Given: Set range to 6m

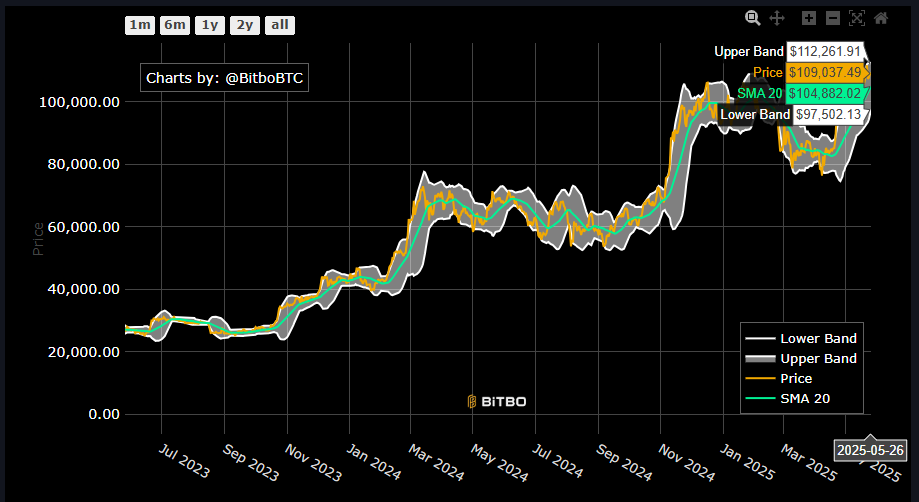Looking at the screenshot, I should point(175,25).
